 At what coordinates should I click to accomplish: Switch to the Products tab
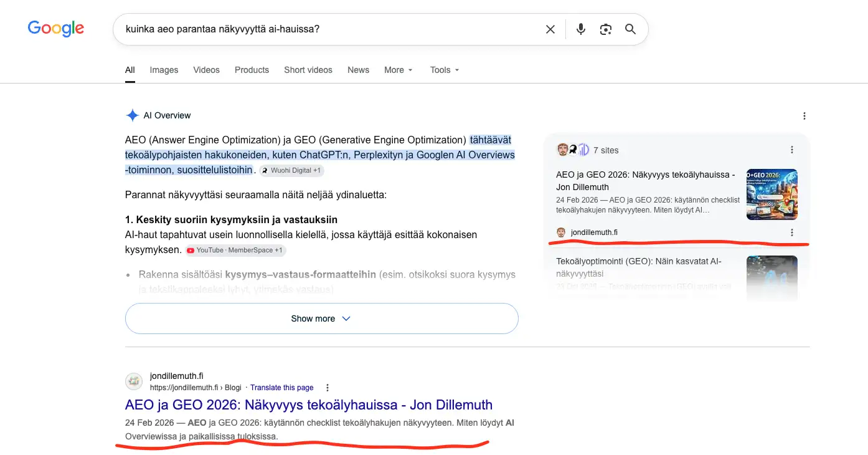pos(252,70)
